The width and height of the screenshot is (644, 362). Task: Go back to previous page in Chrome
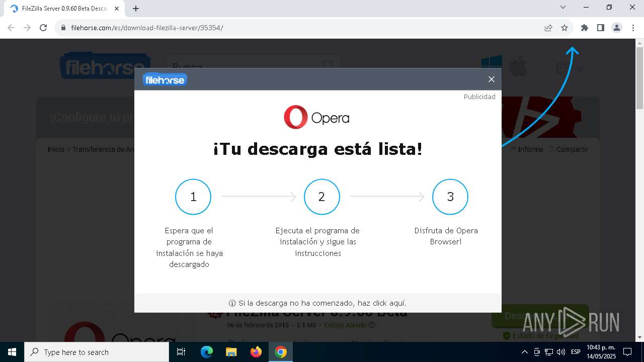11,28
